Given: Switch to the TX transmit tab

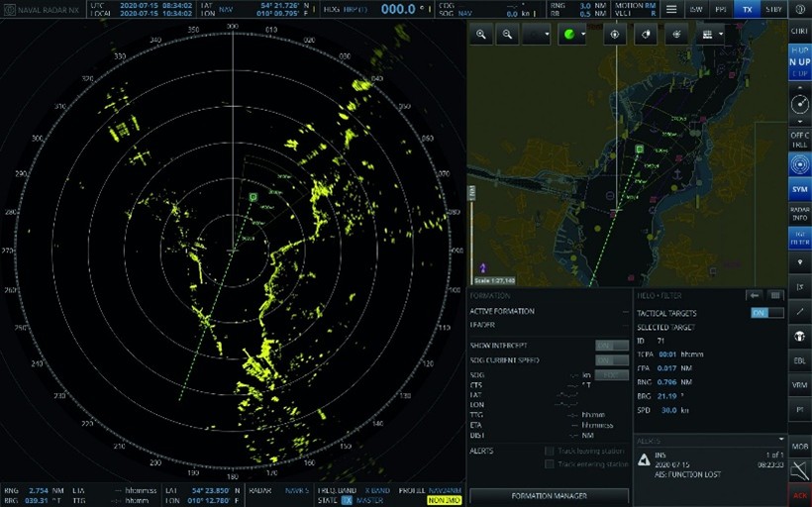Looking at the screenshot, I should pyautogui.click(x=748, y=9).
